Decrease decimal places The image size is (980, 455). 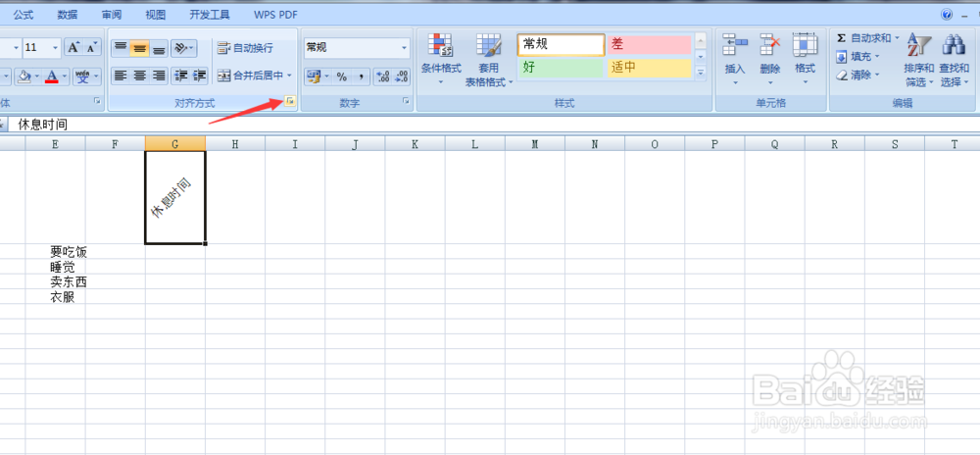(401, 76)
